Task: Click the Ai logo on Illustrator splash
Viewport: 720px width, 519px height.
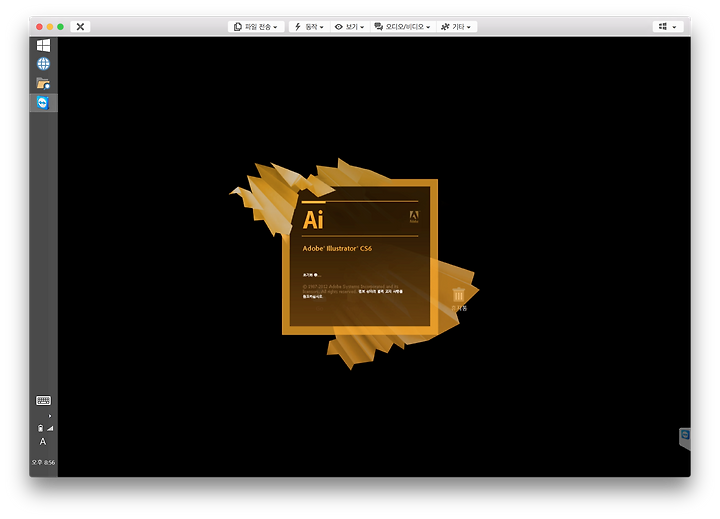Action: tap(313, 220)
